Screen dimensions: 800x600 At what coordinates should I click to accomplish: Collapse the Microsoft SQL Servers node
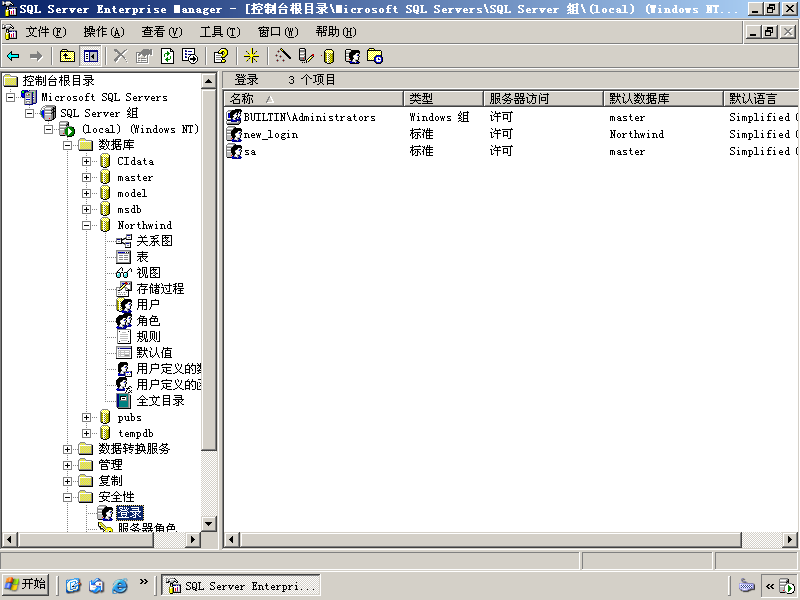click(x=10, y=97)
